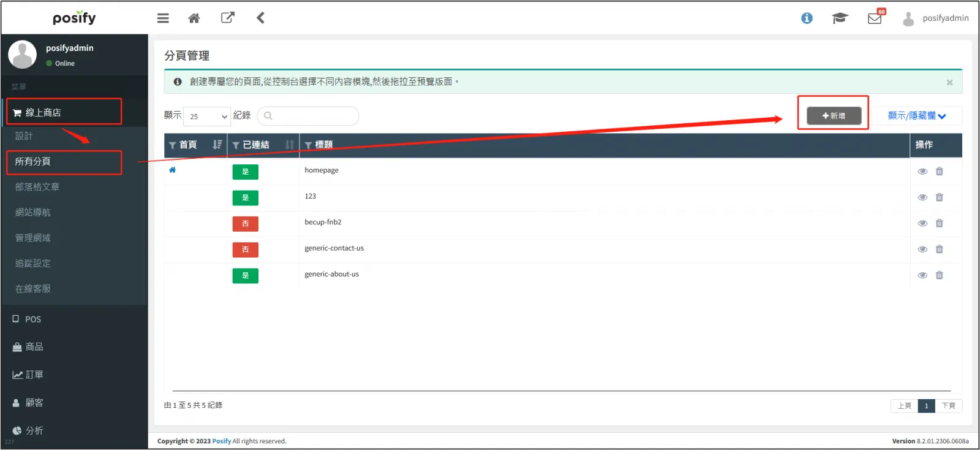Image resolution: width=980 pixels, height=450 pixels.
Task: Open the mail notifications envelope icon
Action: (x=875, y=18)
